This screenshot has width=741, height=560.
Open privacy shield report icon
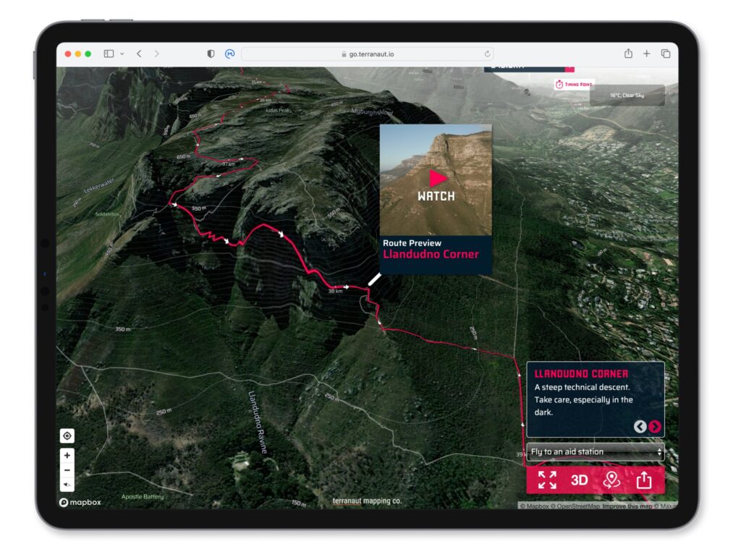click(x=211, y=54)
